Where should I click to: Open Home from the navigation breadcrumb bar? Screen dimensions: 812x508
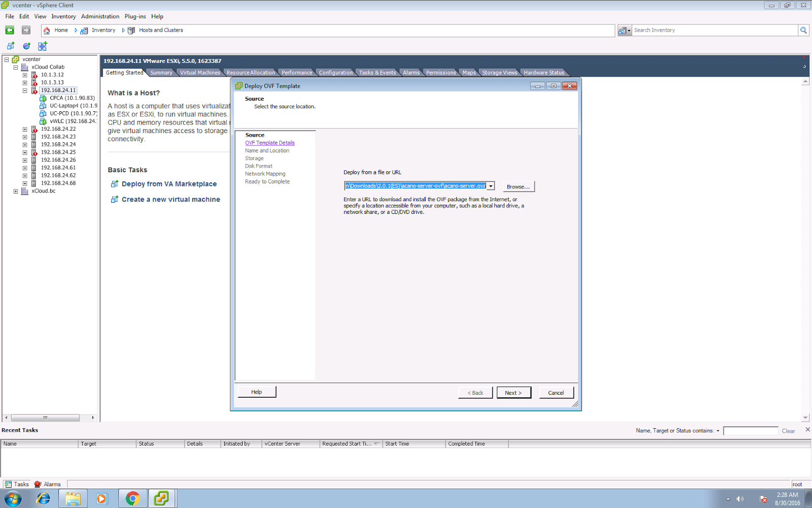[61, 30]
